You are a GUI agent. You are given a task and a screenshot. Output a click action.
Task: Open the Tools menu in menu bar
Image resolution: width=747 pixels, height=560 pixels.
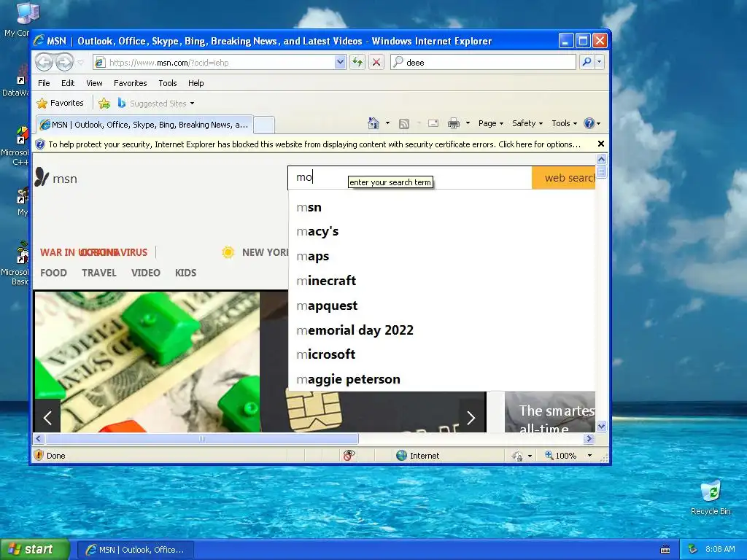pos(168,83)
